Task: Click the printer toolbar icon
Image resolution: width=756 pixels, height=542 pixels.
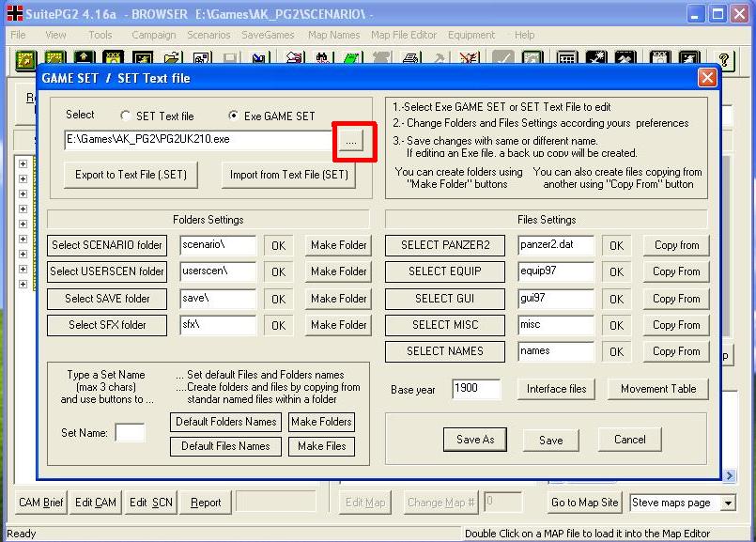Action: 409,60
